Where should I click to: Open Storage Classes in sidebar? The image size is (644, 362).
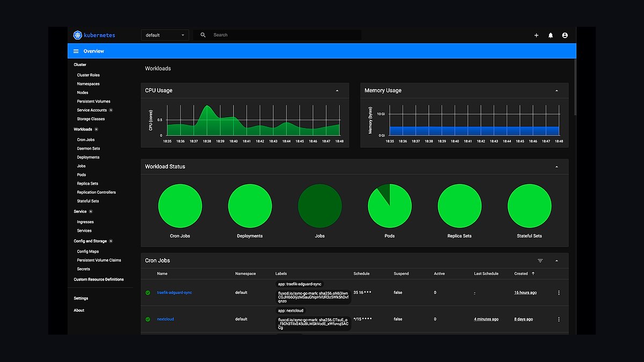pos(91,119)
